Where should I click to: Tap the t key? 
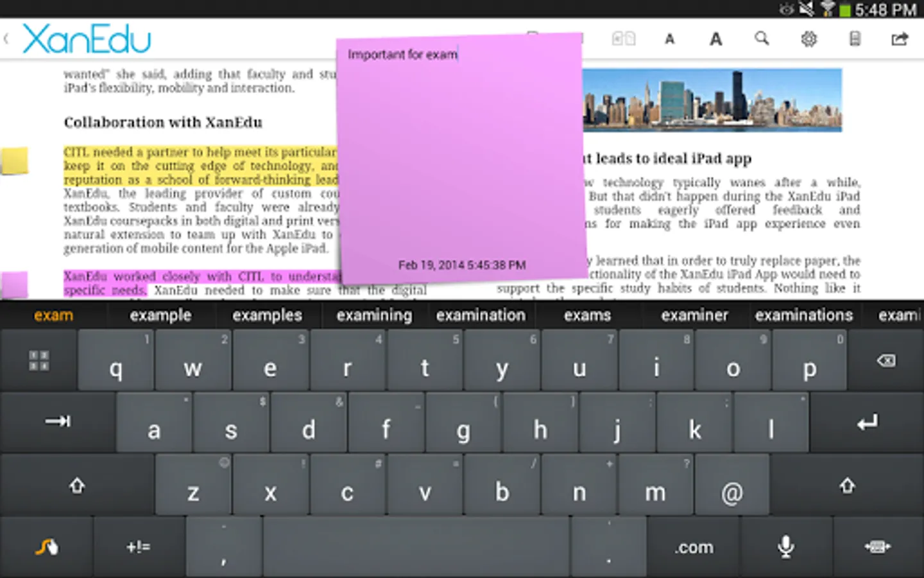pyautogui.click(x=424, y=360)
